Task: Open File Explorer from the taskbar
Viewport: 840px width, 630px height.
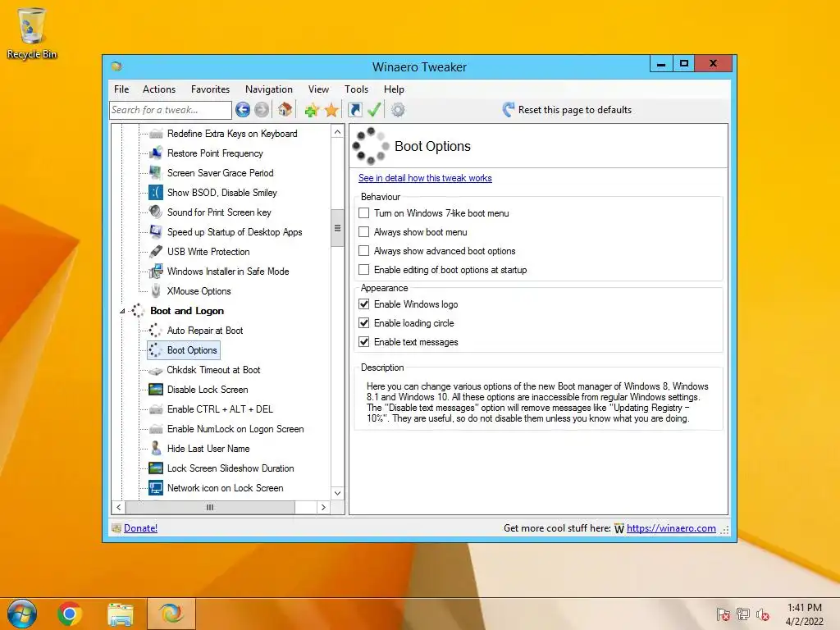Action: pos(120,614)
